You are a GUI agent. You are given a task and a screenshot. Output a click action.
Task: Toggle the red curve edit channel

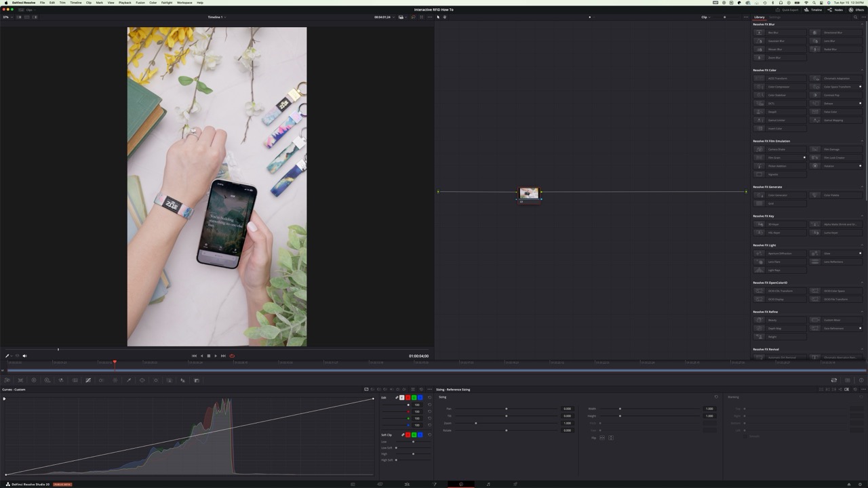408,397
